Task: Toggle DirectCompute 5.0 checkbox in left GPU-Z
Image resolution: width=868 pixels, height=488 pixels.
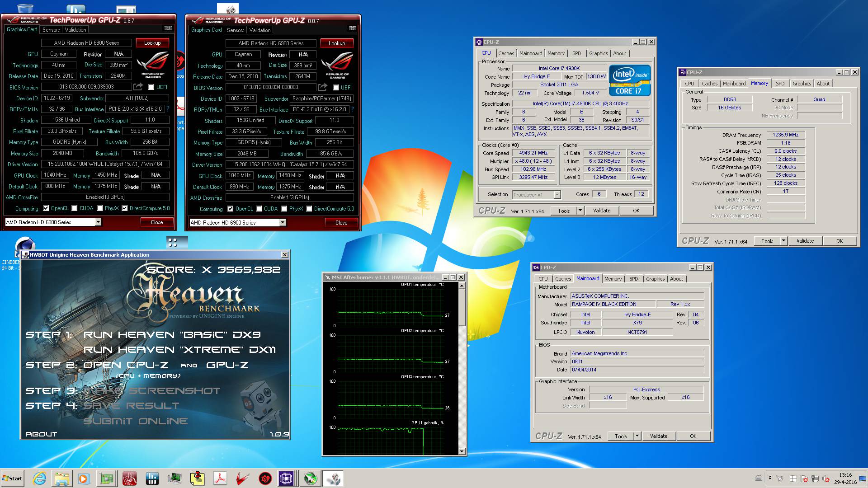Action: point(125,208)
